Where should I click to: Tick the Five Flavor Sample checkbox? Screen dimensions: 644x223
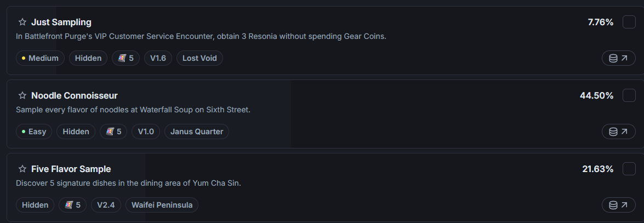click(x=629, y=169)
